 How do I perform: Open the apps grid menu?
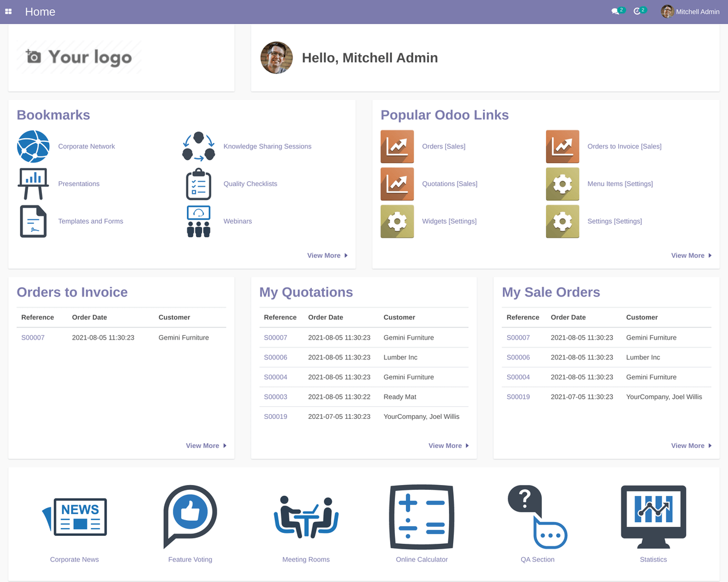(8, 12)
